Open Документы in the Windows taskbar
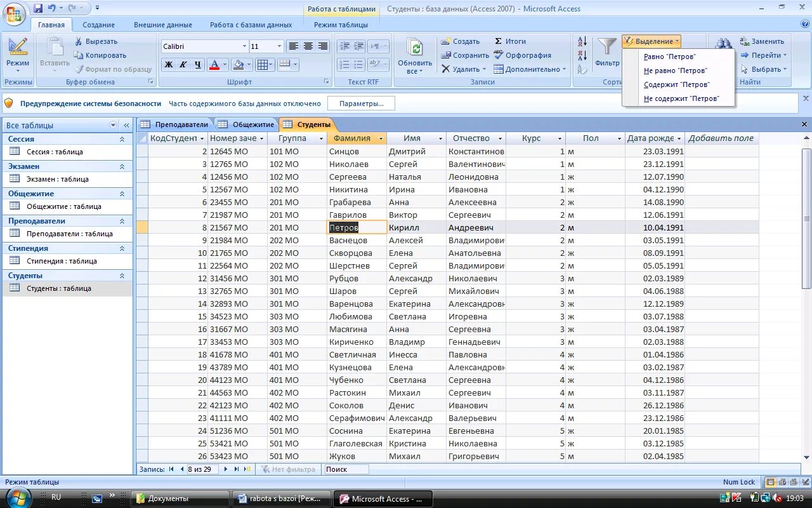 (180, 498)
